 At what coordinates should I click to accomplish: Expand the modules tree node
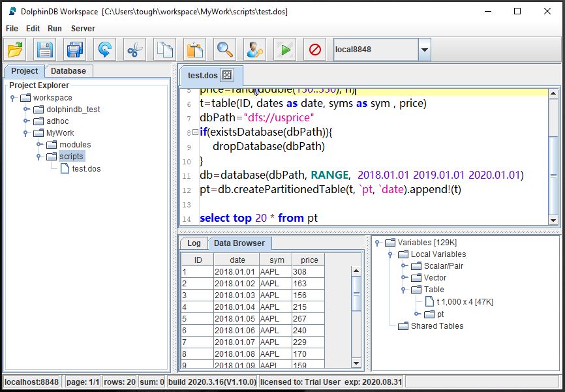coord(39,145)
